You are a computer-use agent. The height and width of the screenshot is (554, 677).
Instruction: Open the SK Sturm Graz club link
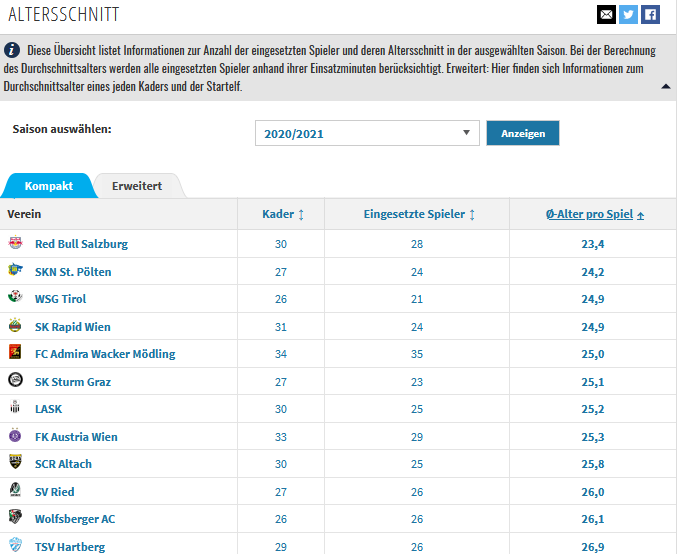coord(73,382)
